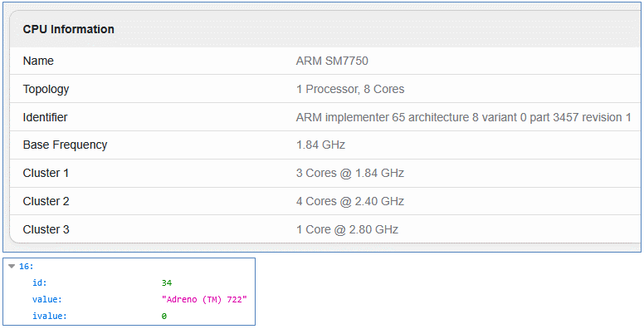644x329 pixels.
Task: Select the Name row label
Action: [38, 61]
